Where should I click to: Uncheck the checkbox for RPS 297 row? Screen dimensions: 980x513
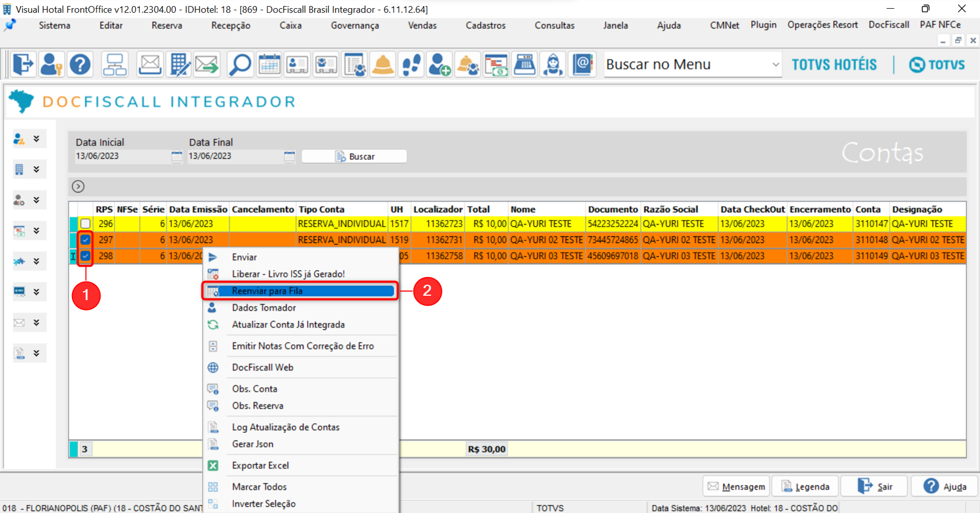(x=85, y=240)
